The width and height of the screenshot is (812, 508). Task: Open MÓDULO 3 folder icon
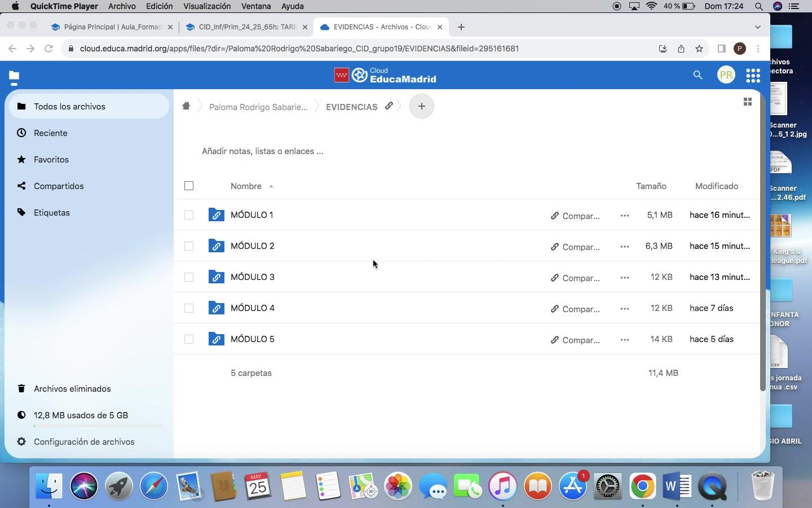point(217,277)
